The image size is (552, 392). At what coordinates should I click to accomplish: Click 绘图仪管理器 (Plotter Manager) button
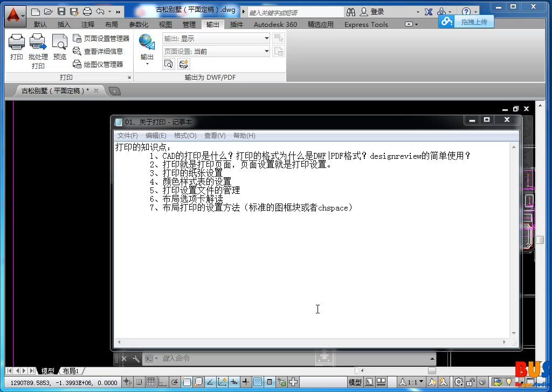tap(98, 64)
